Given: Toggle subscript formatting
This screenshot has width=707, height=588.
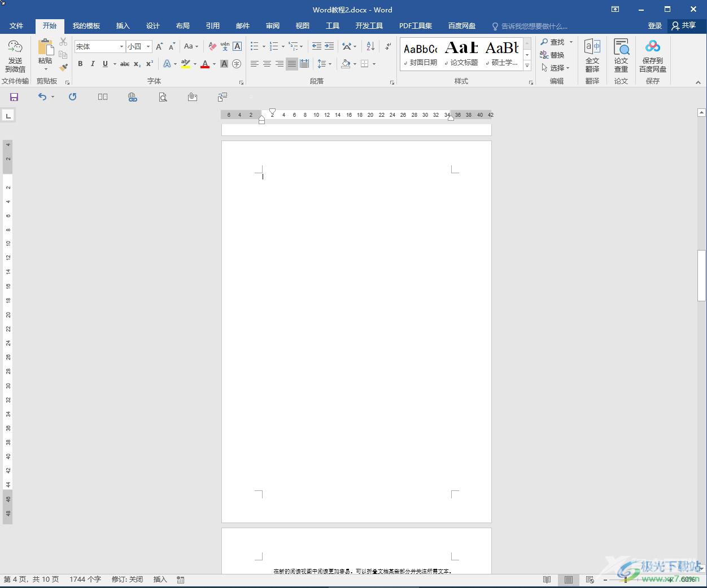Looking at the screenshot, I should click(137, 64).
